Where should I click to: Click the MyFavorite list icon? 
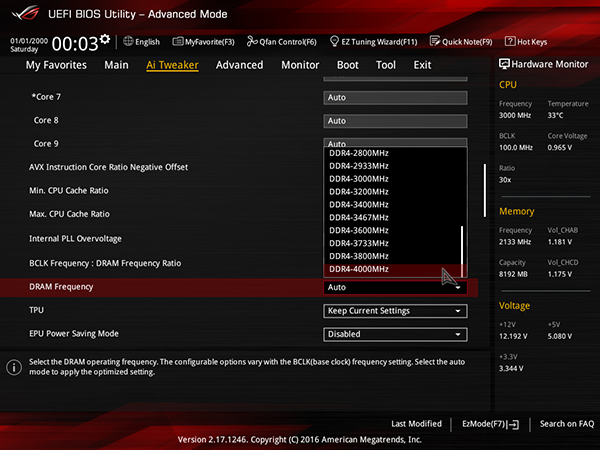178,41
